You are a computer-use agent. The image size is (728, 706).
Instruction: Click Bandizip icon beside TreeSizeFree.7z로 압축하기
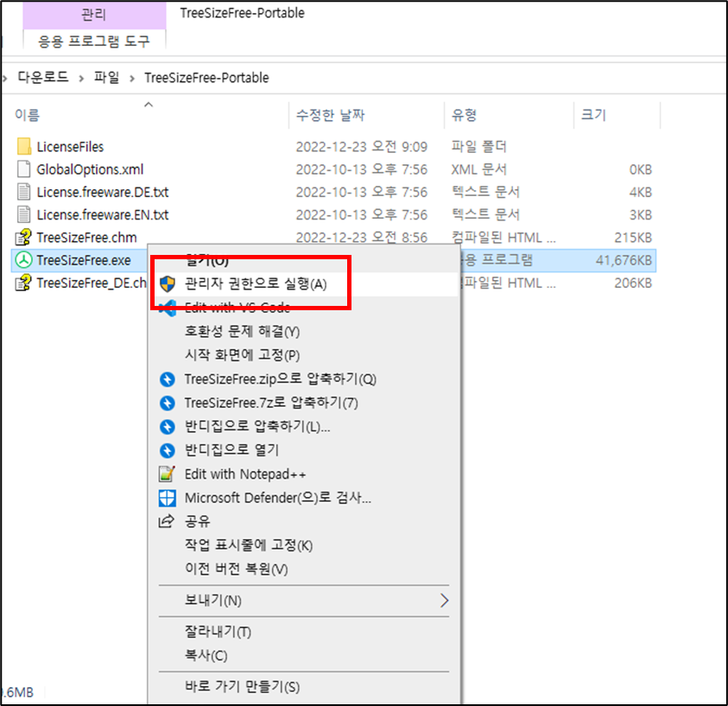click(168, 404)
